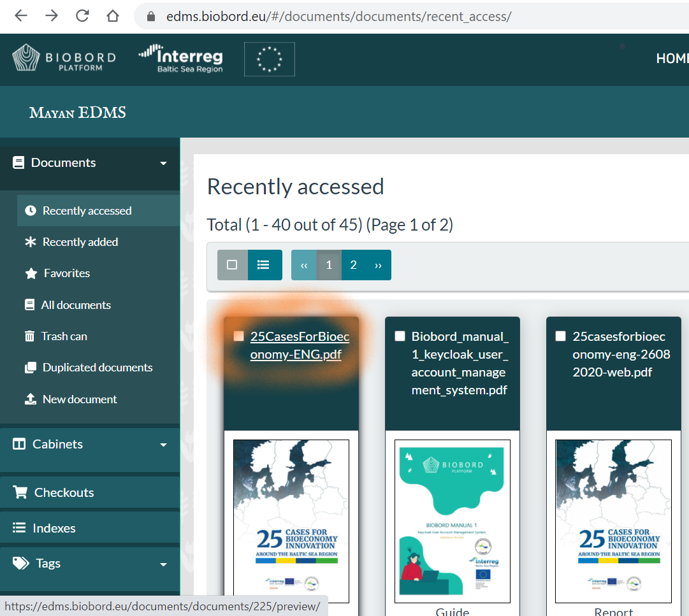689x616 pixels.
Task: Click the asterisk icon beside Recently added
Action: coord(31,241)
